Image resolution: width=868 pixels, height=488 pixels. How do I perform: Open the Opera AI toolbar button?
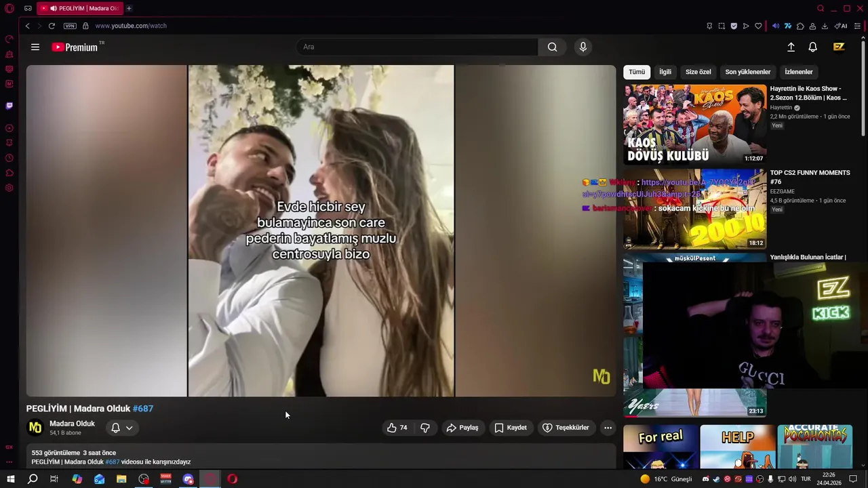(841, 26)
